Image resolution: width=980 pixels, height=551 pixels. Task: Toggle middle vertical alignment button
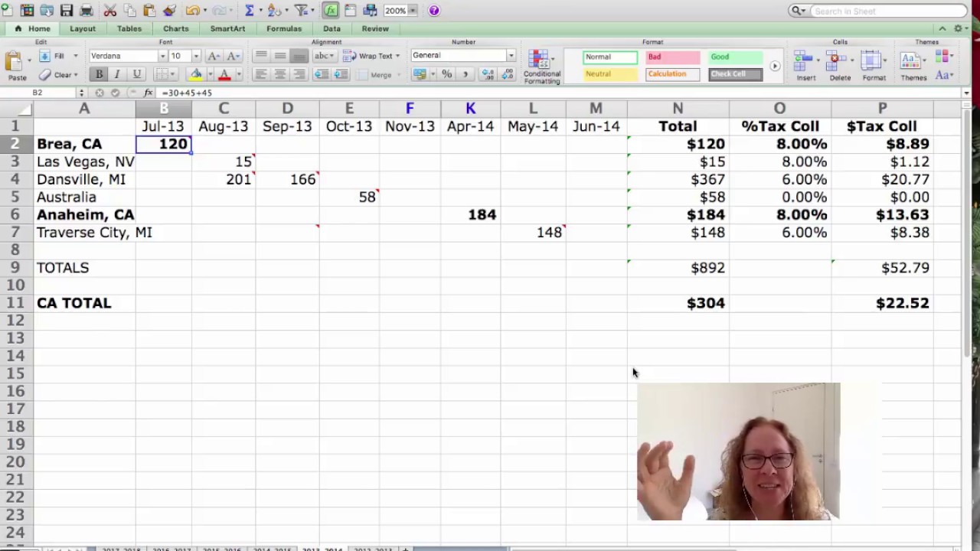[x=280, y=56]
